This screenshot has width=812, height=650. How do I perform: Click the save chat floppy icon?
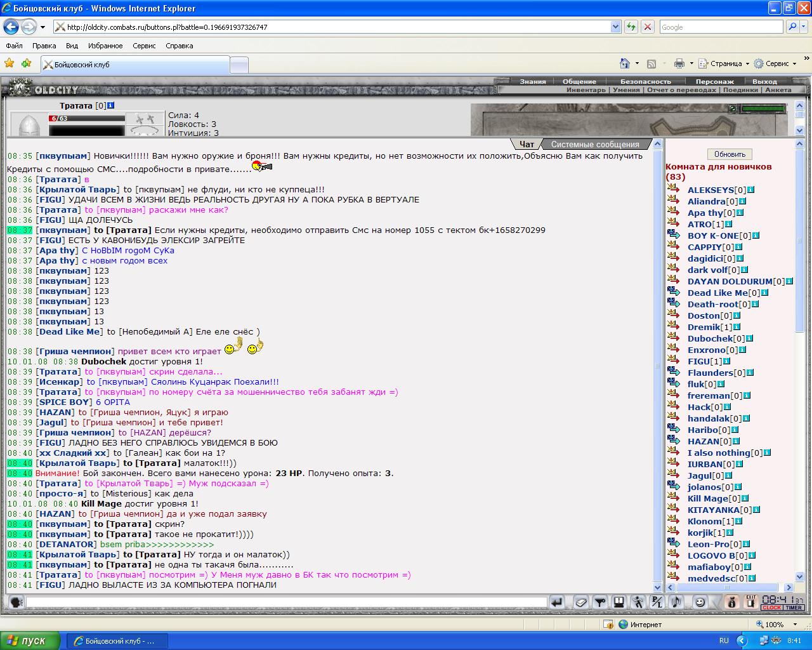tap(619, 602)
